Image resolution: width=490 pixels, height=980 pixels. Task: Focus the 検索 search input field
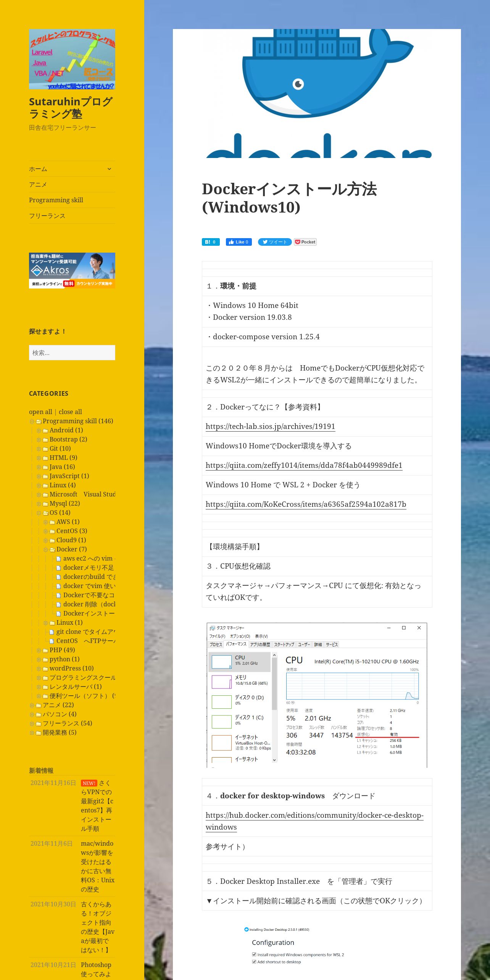(72, 353)
